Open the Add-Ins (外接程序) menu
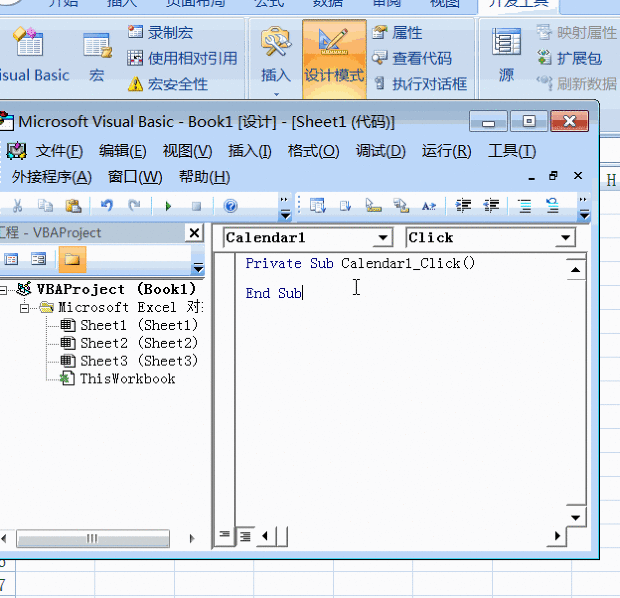The height and width of the screenshot is (598, 620). (x=51, y=177)
